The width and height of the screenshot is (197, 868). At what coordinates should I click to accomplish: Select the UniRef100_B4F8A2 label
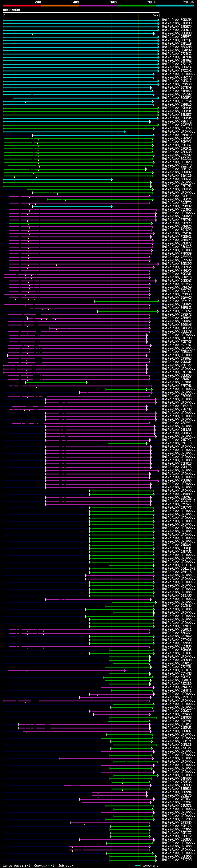[x=177, y=61]
